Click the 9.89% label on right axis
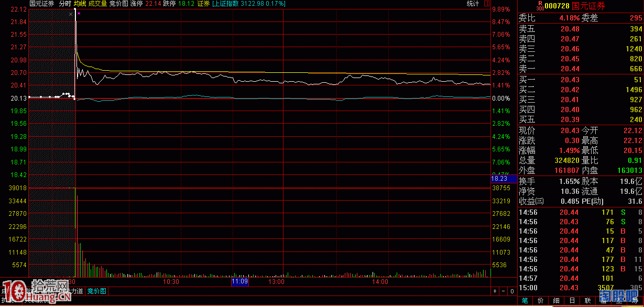Image resolution: width=644 pixels, height=307 pixels. click(500, 9)
